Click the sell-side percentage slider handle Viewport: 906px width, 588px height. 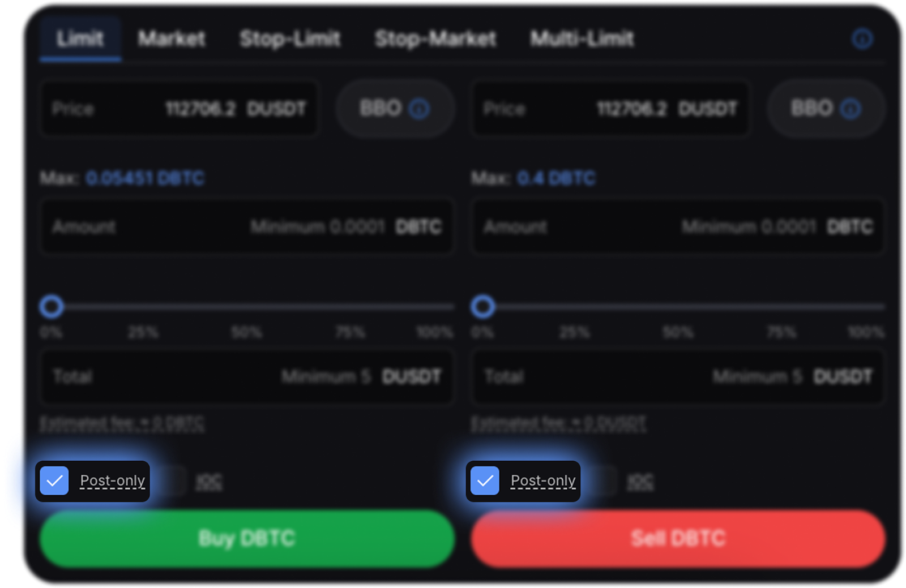pyautogui.click(x=482, y=307)
